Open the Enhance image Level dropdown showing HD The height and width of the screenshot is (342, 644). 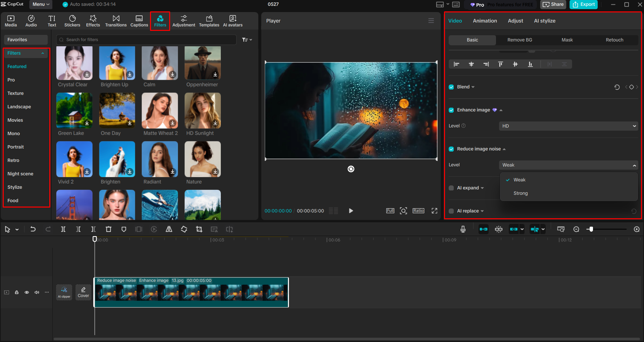pos(568,126)
